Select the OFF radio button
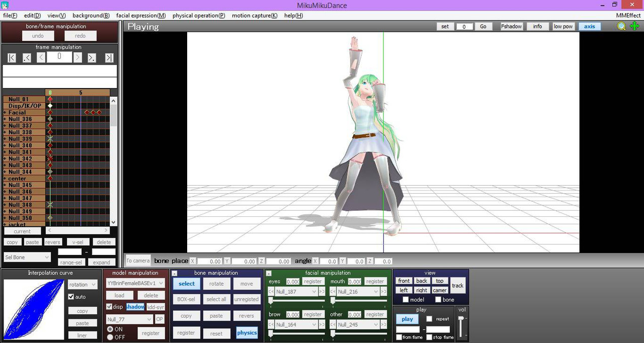644x343 pixels. tap(110, 337)
